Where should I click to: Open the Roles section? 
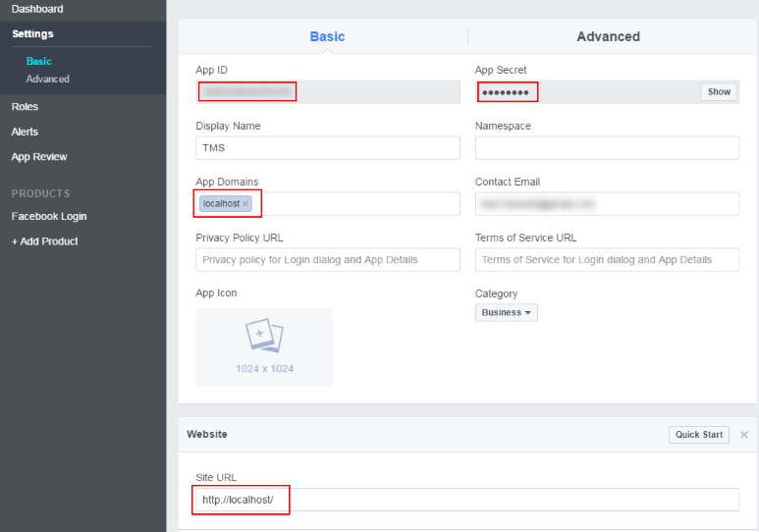tap(26, 106)
